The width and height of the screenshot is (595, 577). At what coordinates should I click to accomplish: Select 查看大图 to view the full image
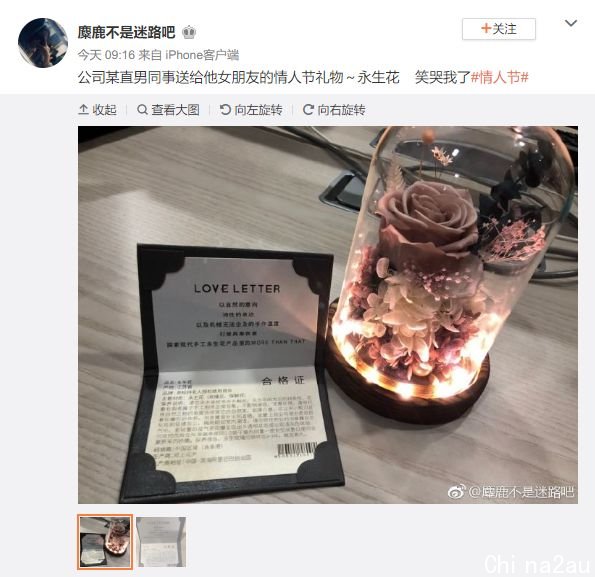click(168, 110)
